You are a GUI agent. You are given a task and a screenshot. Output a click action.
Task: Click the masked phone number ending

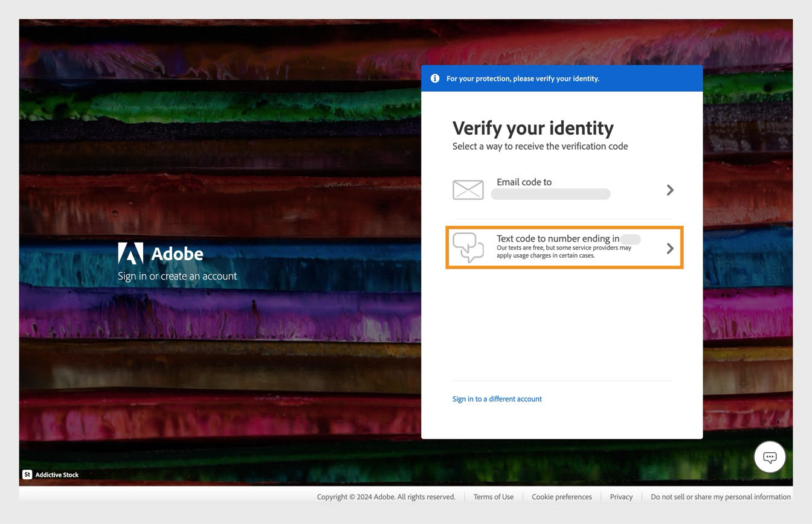pyautogui.click(x=630, y=239)
